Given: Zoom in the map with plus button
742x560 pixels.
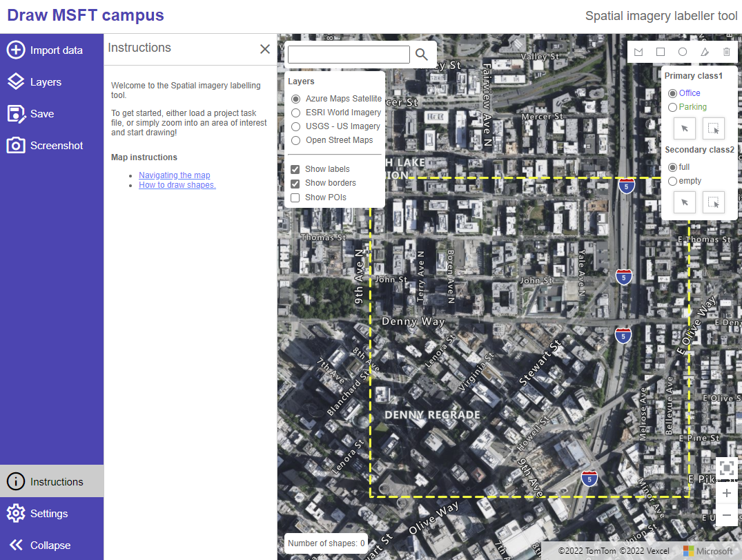Looking at the screenshot, I should click(x=726, y=493).
